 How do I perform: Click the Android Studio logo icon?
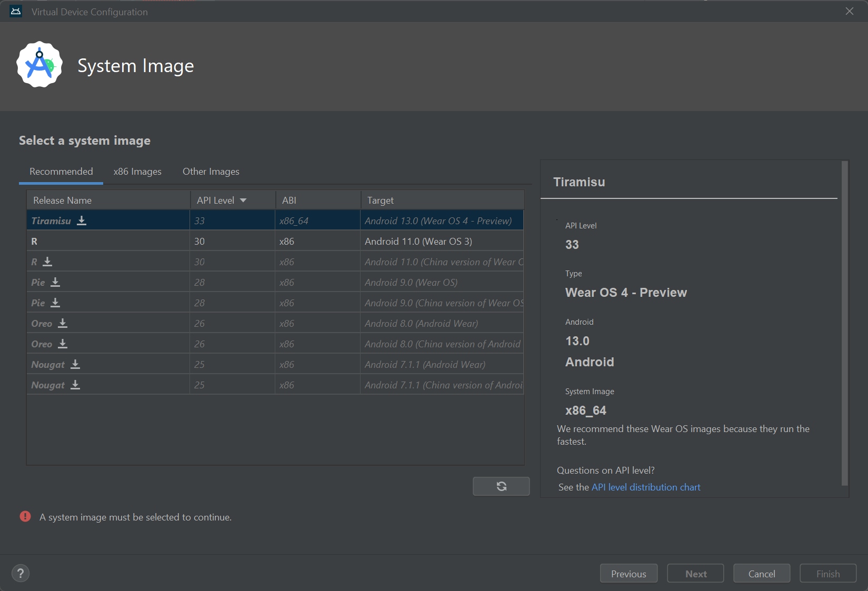coord(39,65)
